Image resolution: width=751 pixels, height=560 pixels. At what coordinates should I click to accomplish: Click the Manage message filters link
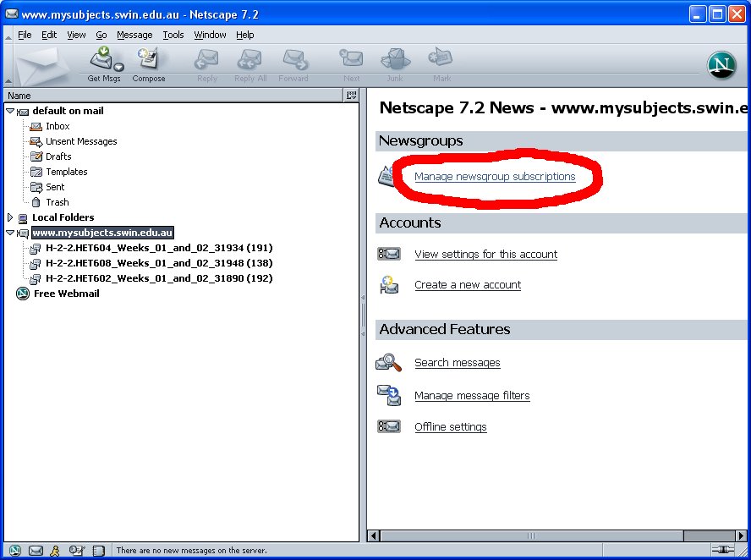472,396
